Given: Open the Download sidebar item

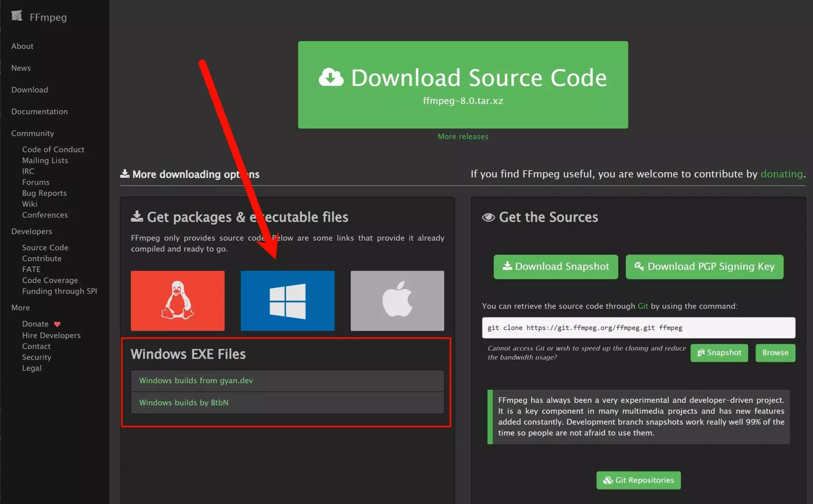Looking at the screenshot, I should [29, 90].
